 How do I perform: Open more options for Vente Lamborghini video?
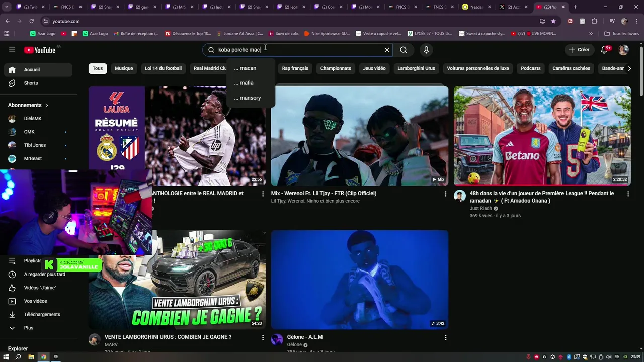click(x=263, y=337)
